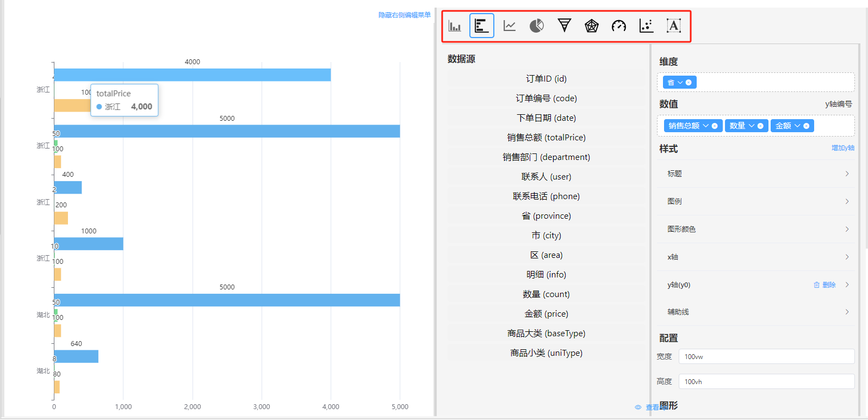The image size is (868, 420).
Task: Select the text component icon
Action: point(674,26)
